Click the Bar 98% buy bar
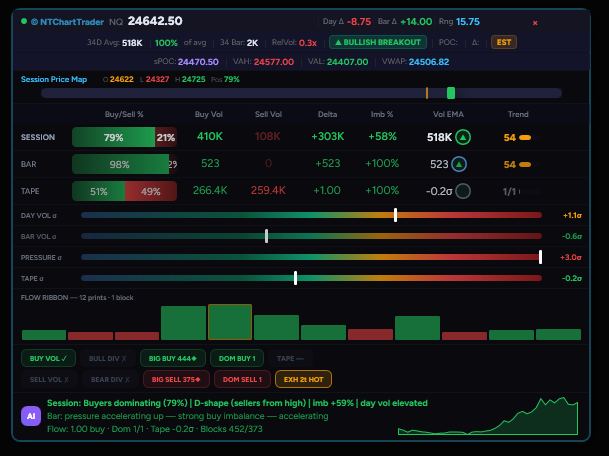Screen dimensions: 609x456 120,164
